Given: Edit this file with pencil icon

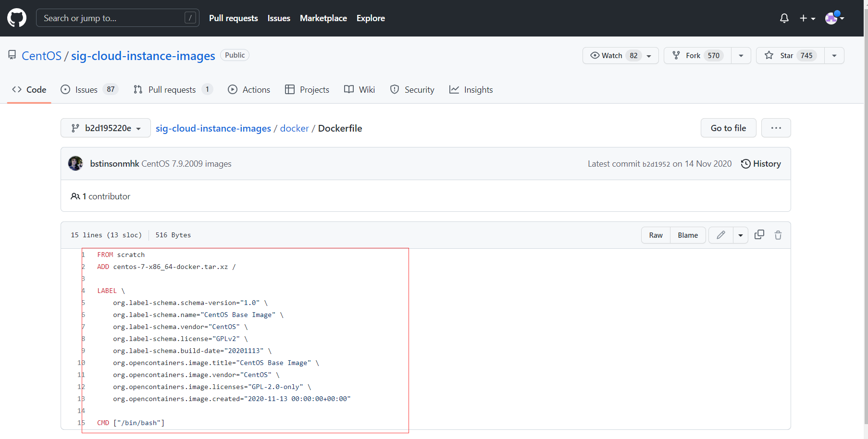Looking at the screenshot, I should point(721,235).
